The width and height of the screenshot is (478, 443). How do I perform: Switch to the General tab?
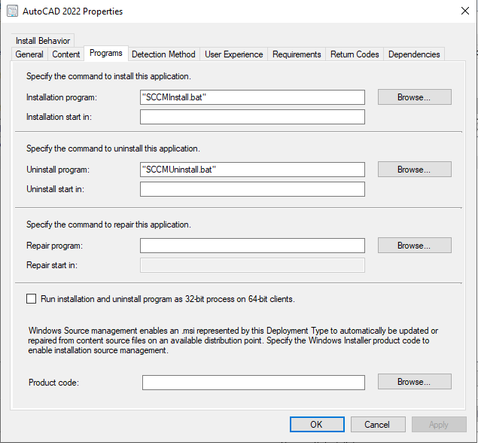pos(29,54)
